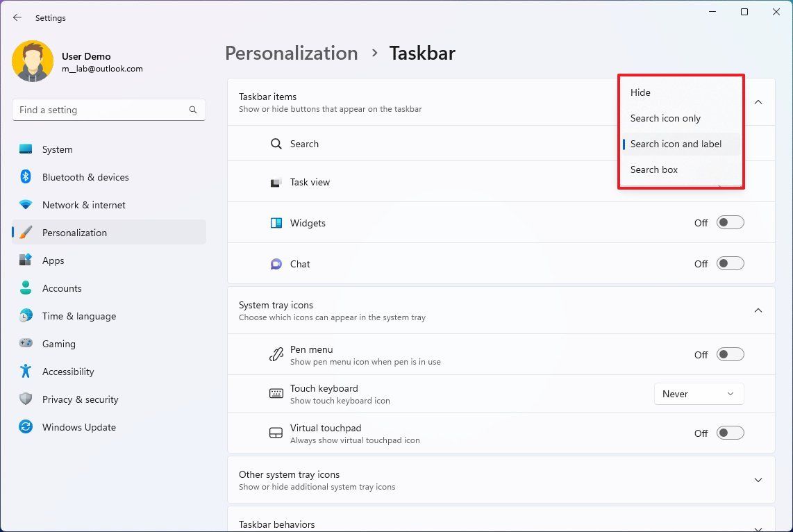Click the Search magnifier icon in Taskbar items
Screen dimensions: 793x532
277,144
